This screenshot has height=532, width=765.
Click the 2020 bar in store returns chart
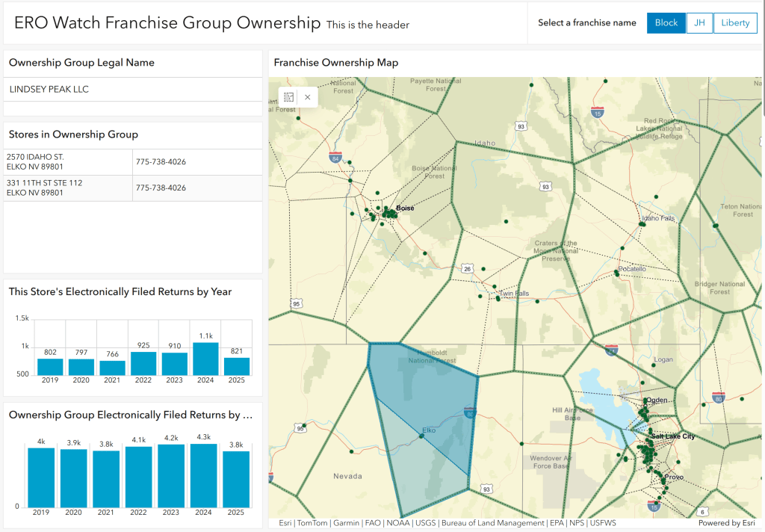pyautogui.click(x=81, y=367)
